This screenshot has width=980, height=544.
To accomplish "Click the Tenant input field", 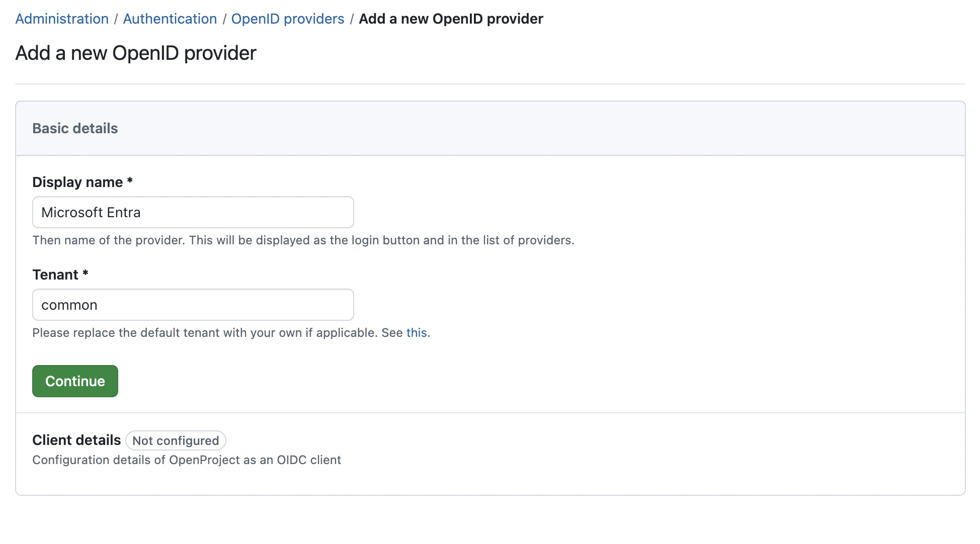I will pos(193,304).
